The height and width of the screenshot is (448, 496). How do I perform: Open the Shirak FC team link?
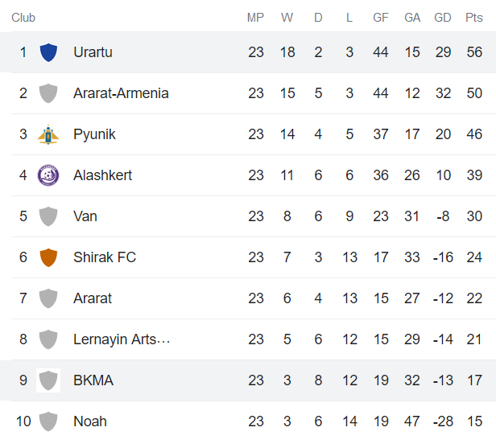pos(105,257)
